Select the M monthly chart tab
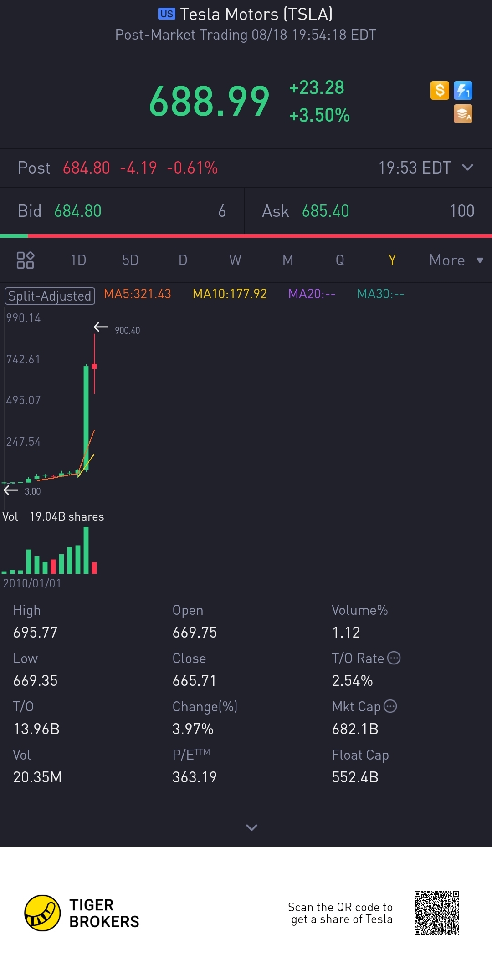This screenshot has height=980, width=492. coord(287,260)
